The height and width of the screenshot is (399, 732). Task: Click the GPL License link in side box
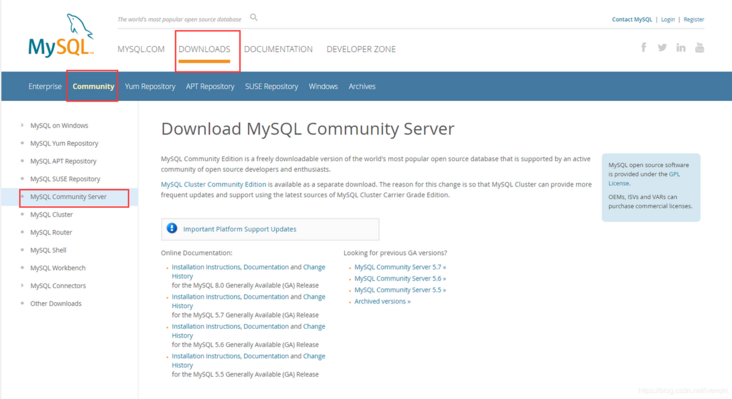point(644,179)
